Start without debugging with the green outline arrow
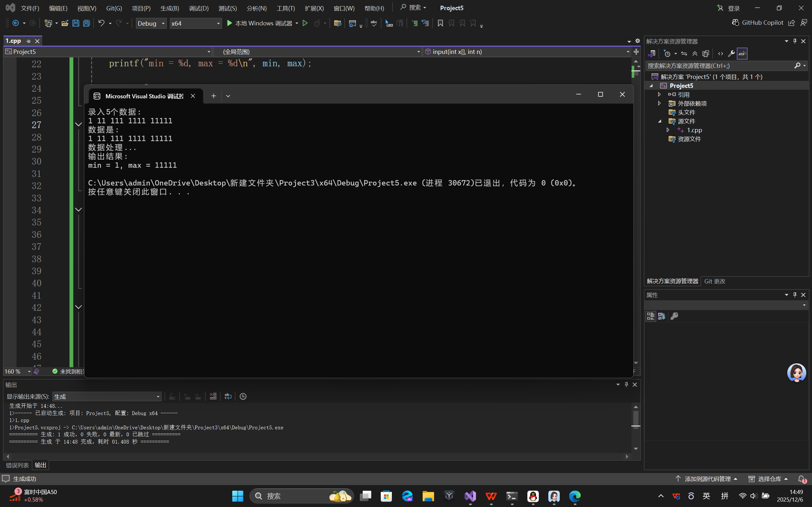This screenshot has height=507, width=812. 305,23
